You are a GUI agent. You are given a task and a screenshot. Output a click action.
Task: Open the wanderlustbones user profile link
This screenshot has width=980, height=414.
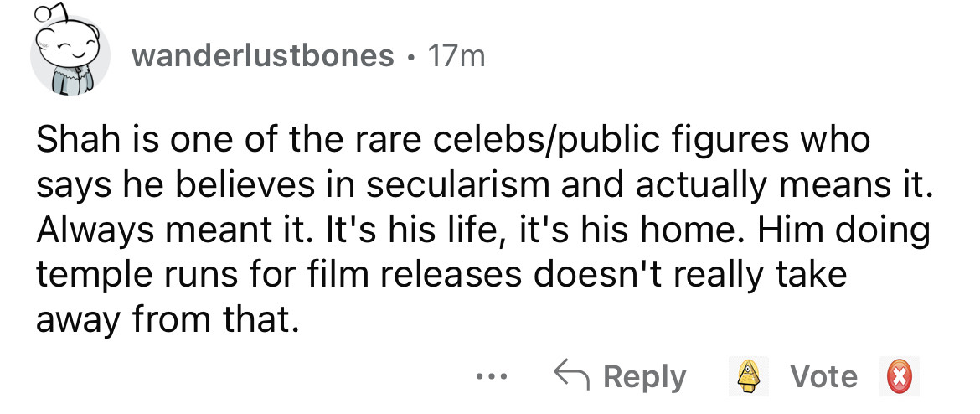click(263, 56)
